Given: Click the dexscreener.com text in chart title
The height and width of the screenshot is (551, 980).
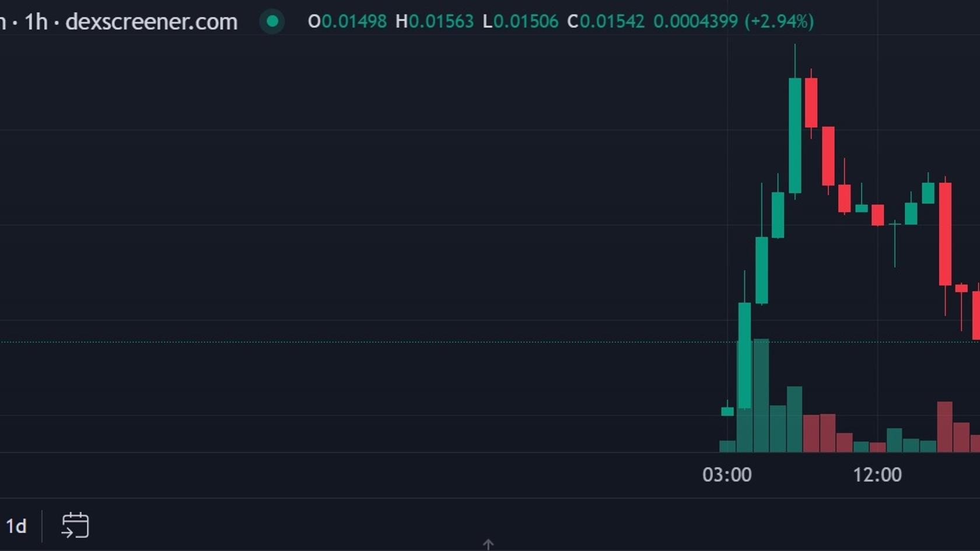Looking at the screenshot, I should click(152, 22).
